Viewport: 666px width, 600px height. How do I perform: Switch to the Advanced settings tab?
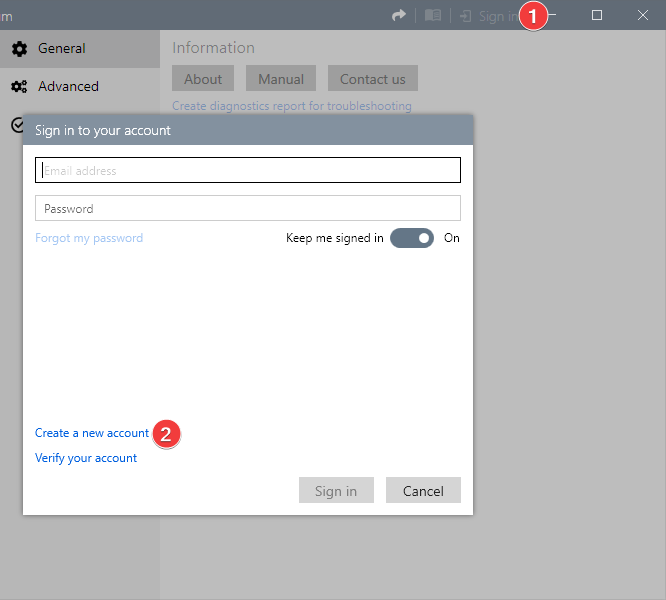(80, 87)
